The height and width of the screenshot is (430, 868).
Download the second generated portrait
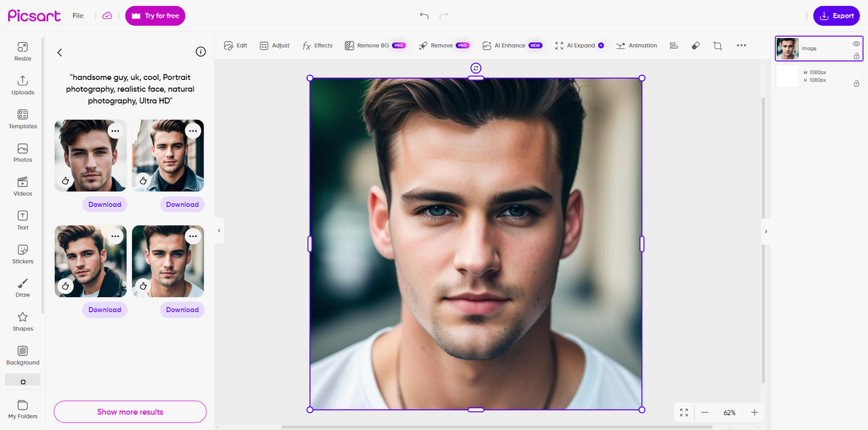coord(182,204)
